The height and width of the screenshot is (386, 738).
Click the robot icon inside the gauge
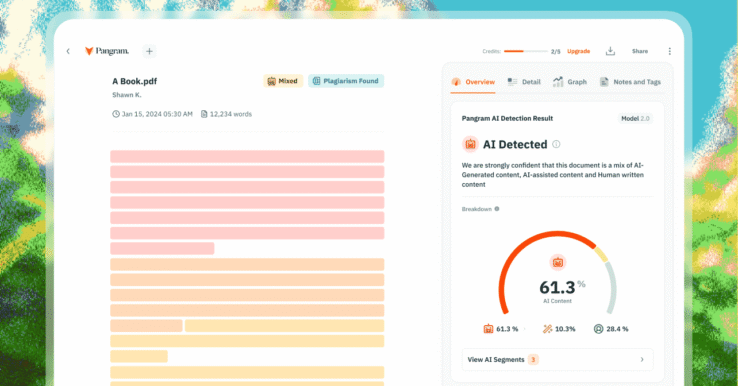pos(558,262)
